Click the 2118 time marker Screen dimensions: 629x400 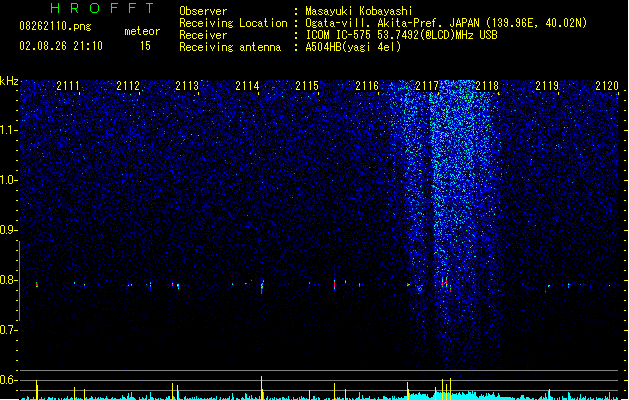[x=487, y=86]
